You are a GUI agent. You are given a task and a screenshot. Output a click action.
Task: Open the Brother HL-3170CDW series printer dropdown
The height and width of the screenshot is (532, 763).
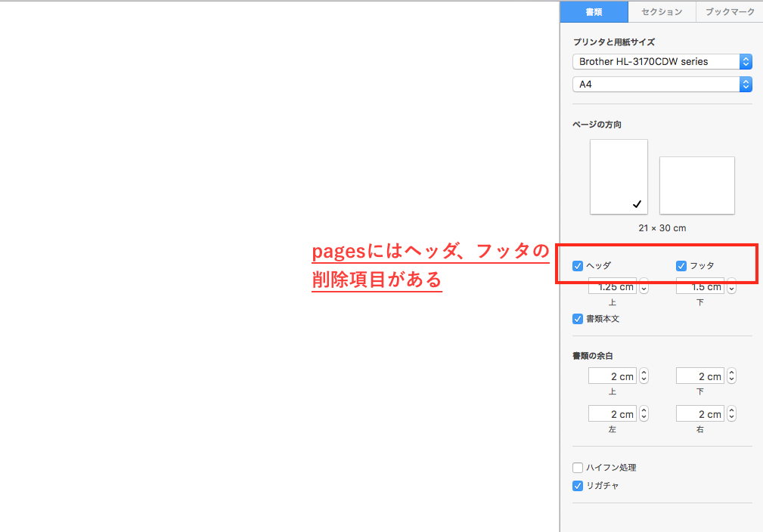click(662, 61)
